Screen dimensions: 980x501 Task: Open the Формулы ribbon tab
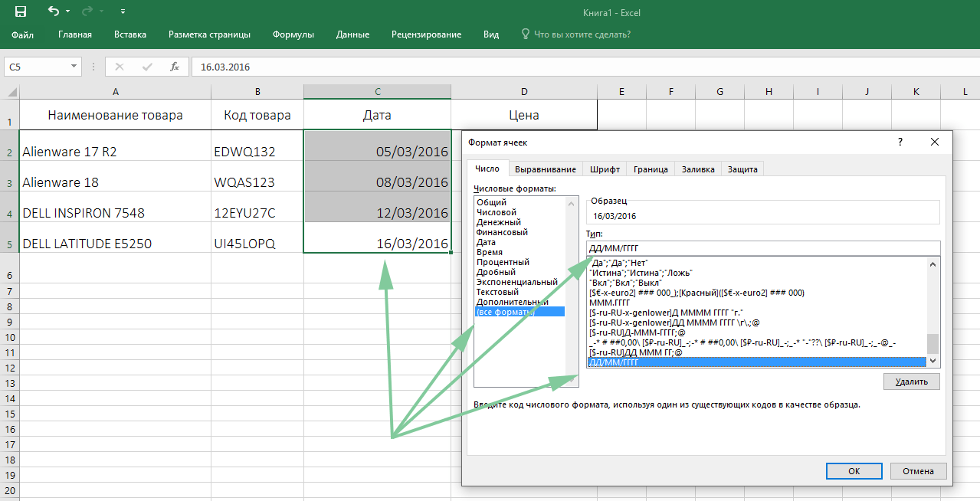[293, 34]
